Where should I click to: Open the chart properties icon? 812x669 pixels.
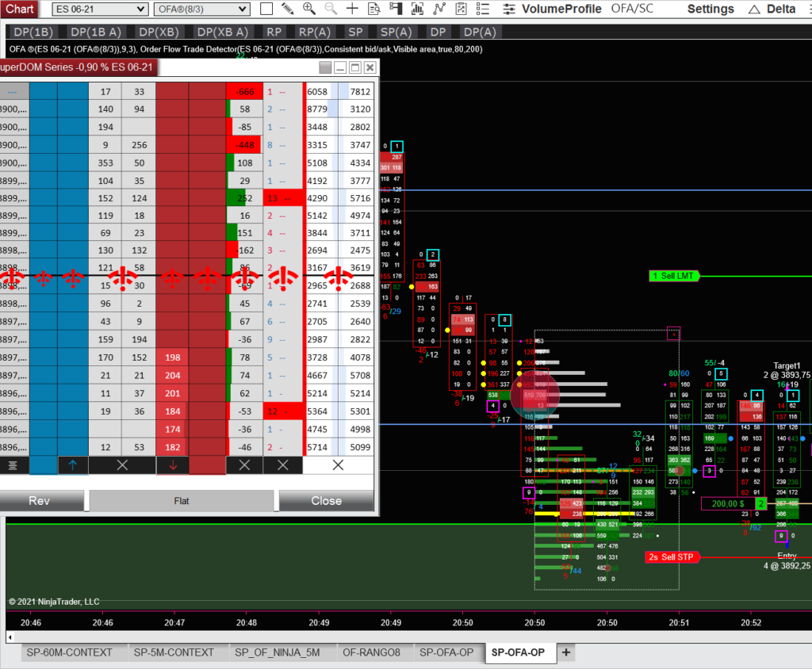(461, 9)
